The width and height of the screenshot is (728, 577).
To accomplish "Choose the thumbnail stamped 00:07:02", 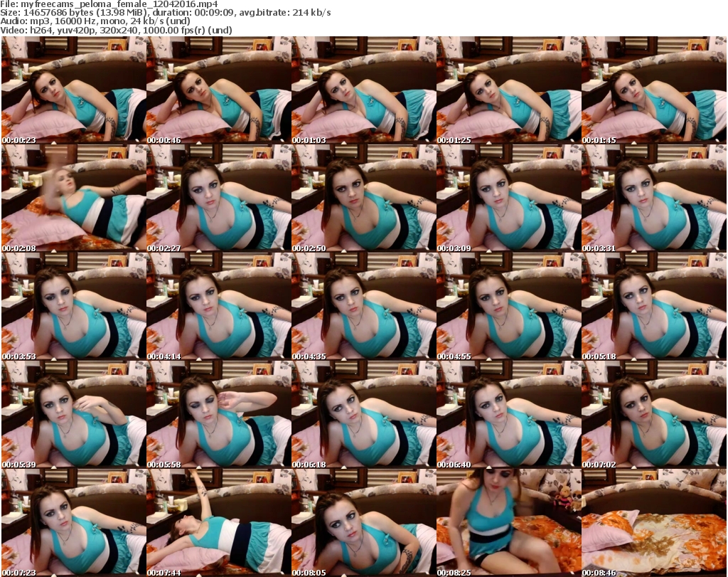I will point(654,414).
